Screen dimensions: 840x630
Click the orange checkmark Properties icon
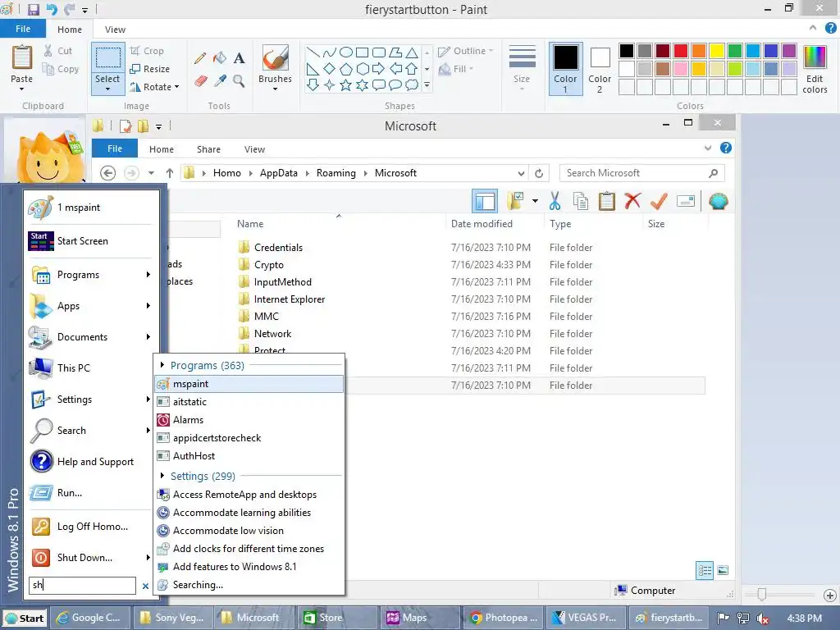tap(659, 202)
